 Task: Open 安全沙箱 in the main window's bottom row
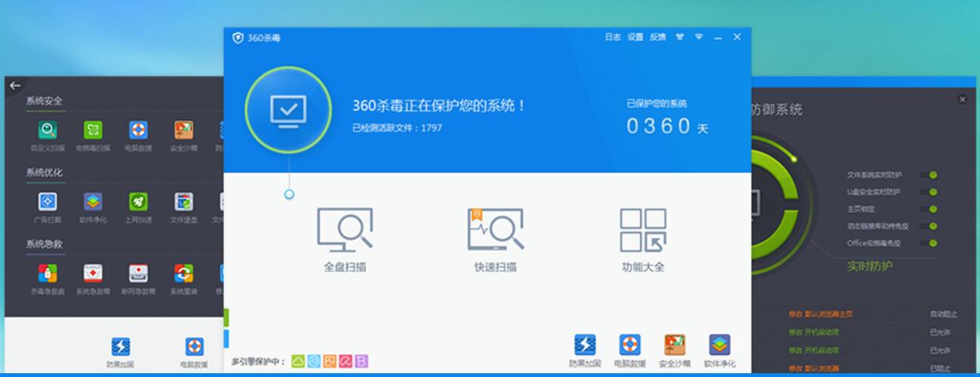tap(674, 351)
